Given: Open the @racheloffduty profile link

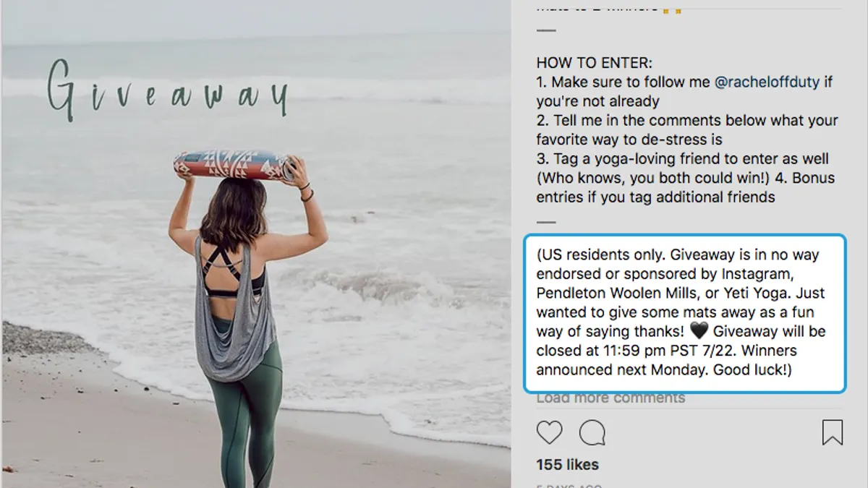Looking at the screenshot, I should coord(767,82).
